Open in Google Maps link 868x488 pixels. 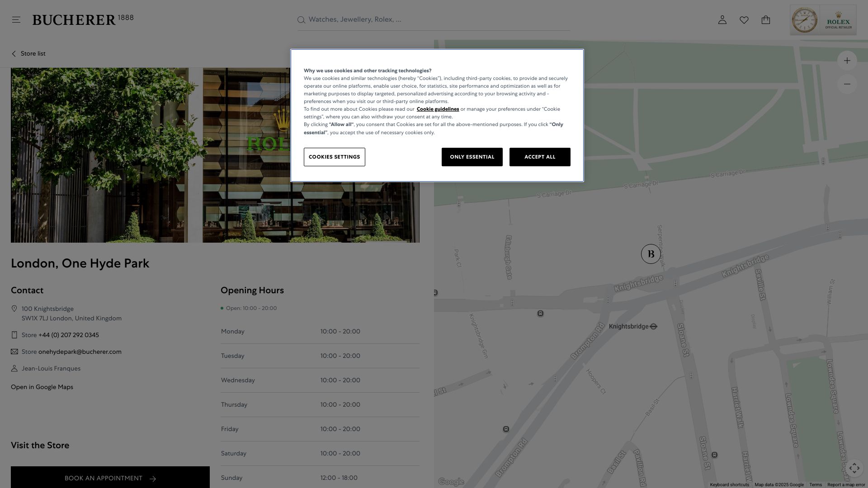tap(42, 387)
